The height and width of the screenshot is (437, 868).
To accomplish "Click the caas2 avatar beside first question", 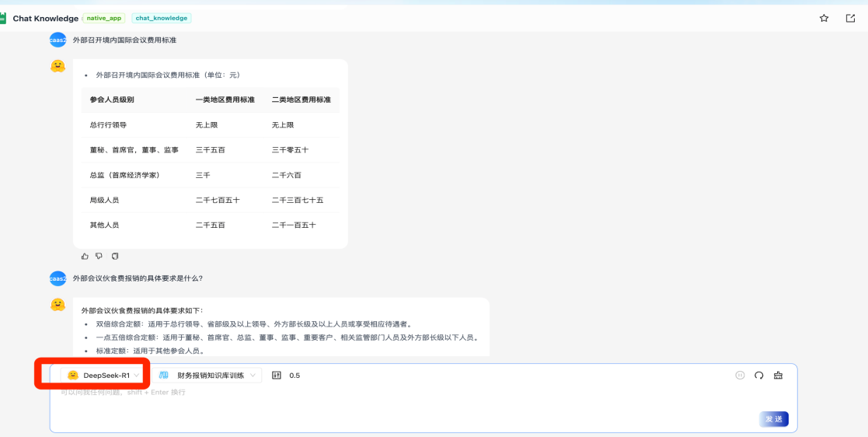I will pyautogui.click(x=58, y=40).
